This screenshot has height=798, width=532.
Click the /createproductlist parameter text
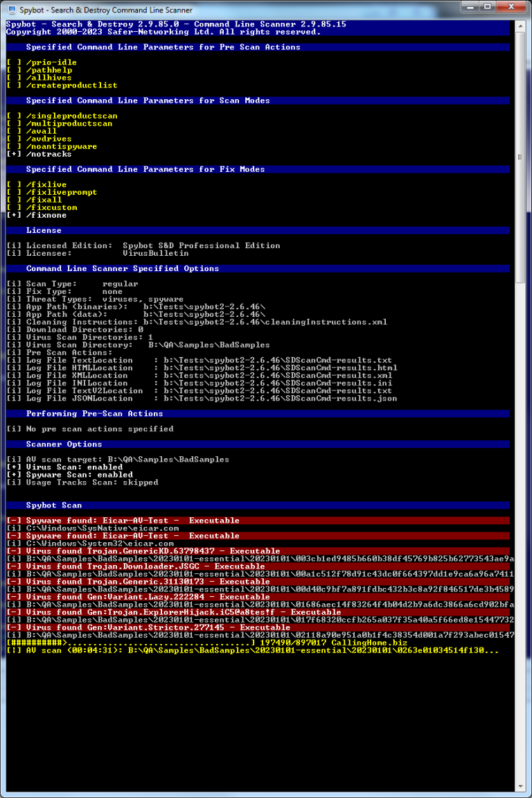click(72, 85)
